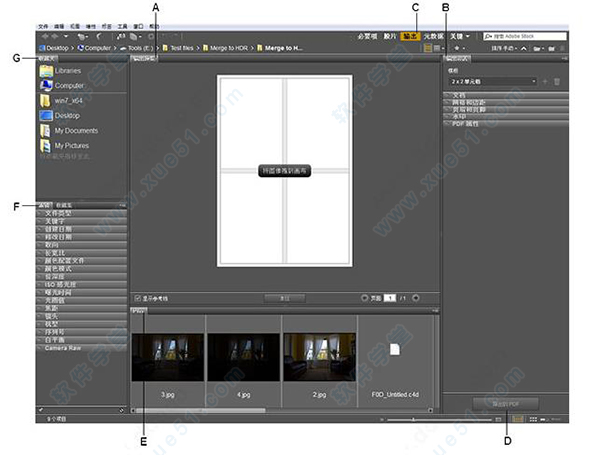Toggle the 显示参考线 checkbox
The height and width of the screenshot is (455, 600).
(138, 298)
